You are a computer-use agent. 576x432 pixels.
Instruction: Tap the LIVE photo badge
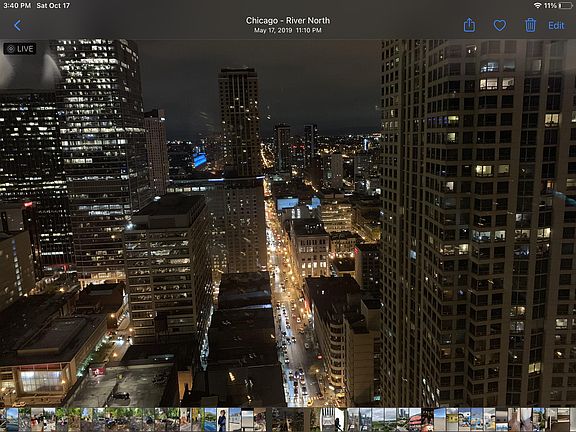(20, 49)
